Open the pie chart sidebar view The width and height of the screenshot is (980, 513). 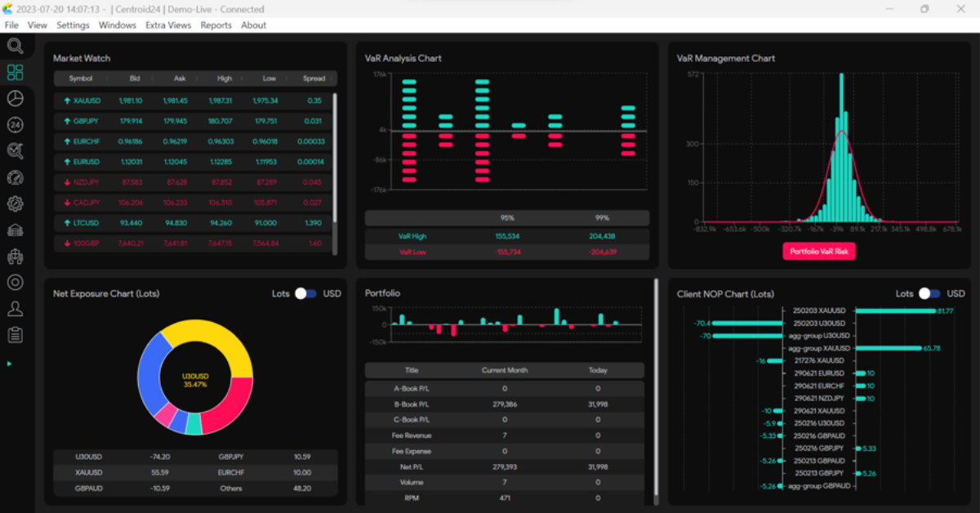[15, 99]
